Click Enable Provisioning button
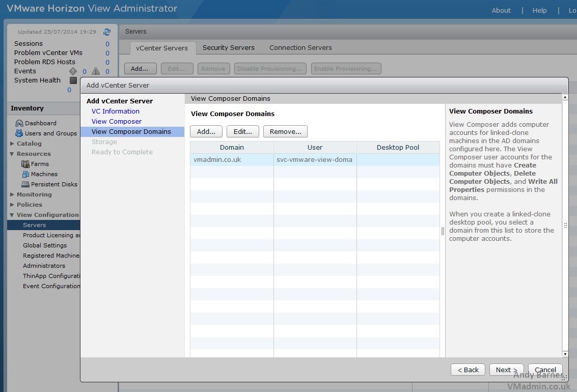Screen dimensions: 577x392 (346, 69)
